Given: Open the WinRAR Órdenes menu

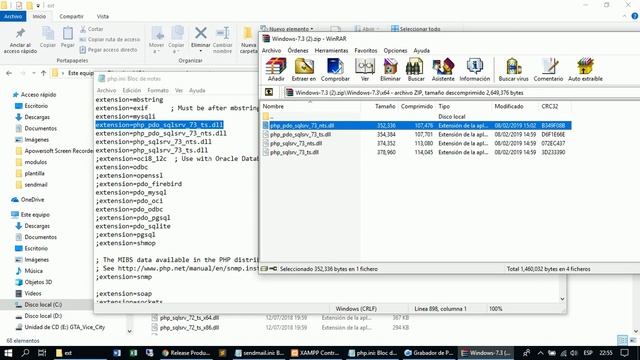Looking at the screenshot, I should click(x=298, y=50).
